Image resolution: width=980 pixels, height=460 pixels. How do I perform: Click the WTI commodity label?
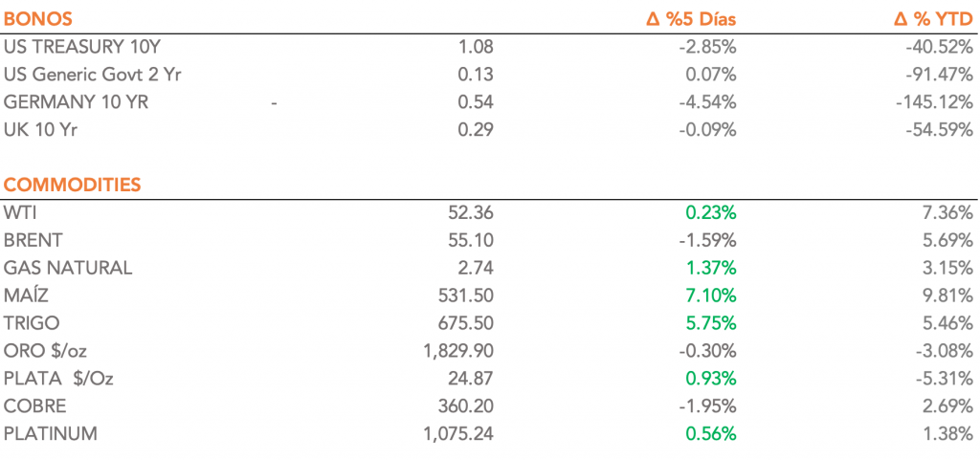[x=21, y=212]
